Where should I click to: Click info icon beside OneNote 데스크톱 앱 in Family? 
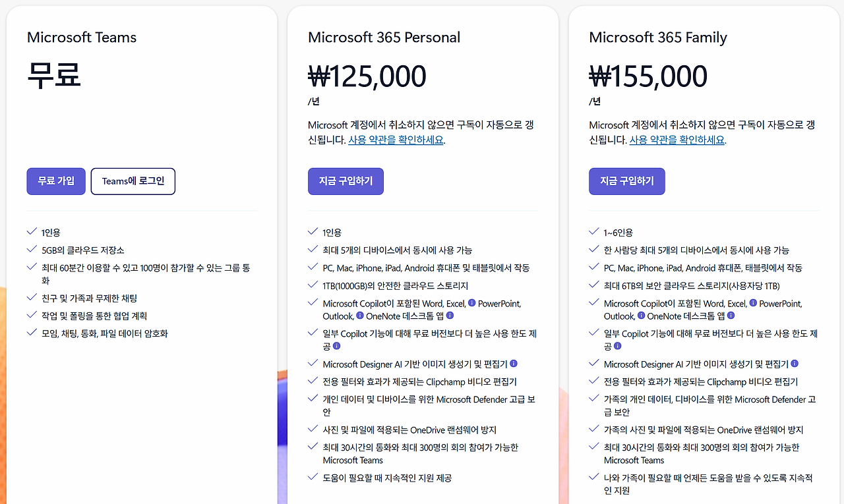pos(731,316)
